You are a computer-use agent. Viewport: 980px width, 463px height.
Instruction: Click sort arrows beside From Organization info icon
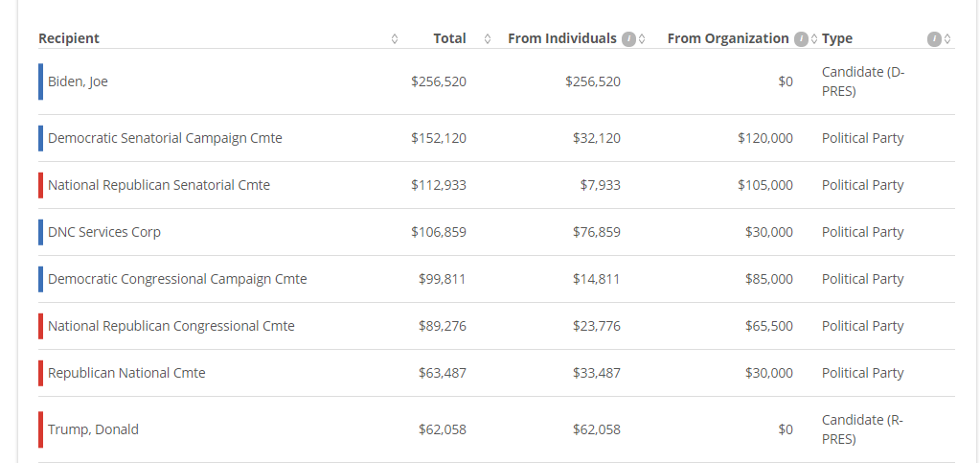814,38
